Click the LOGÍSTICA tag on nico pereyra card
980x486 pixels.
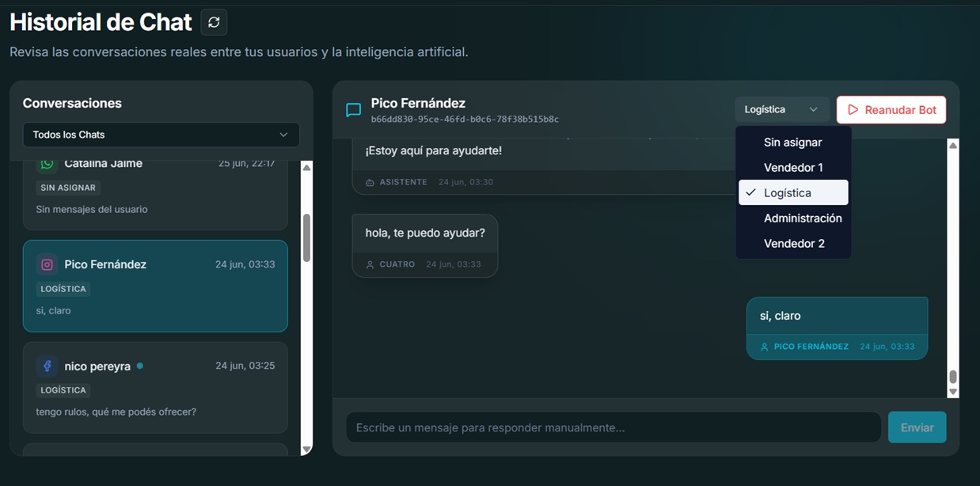pyautogui.click(x=63, y=390)
